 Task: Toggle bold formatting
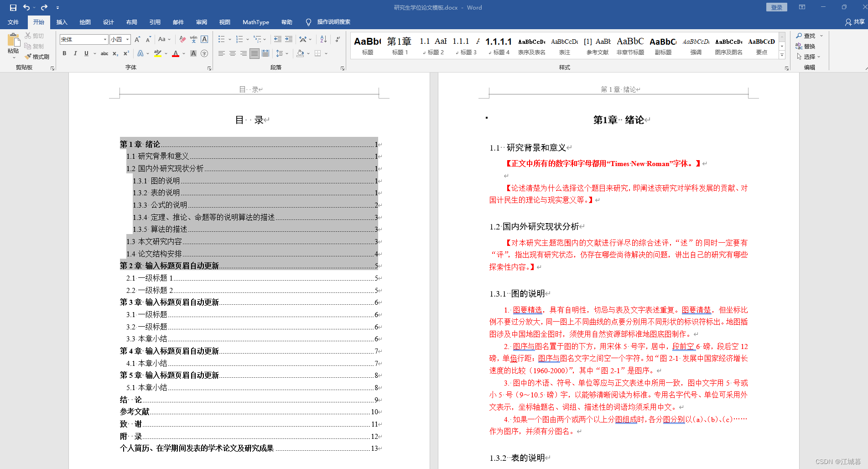(x=64, y=53)
